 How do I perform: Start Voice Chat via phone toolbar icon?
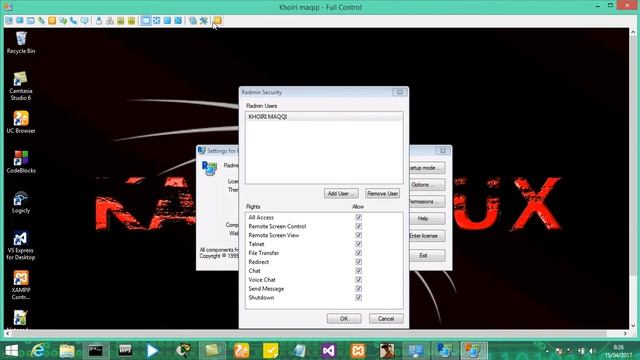tap(73, 20)
